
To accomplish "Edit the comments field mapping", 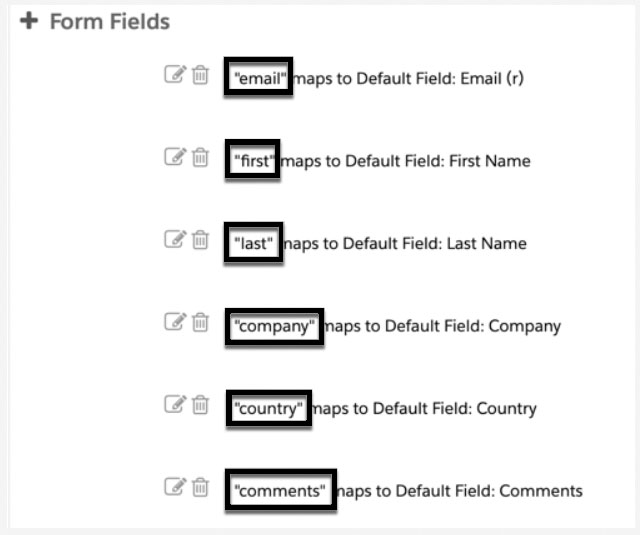I will pos(176,486).
